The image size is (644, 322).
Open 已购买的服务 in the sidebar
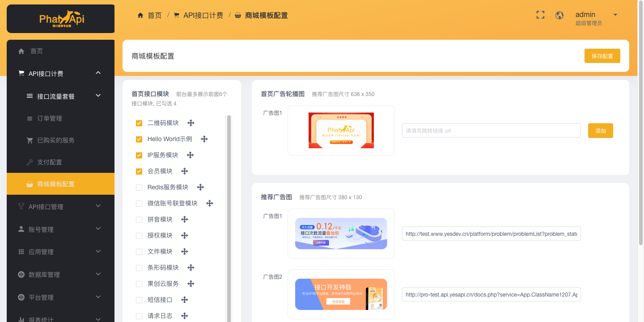coord(60,140)
